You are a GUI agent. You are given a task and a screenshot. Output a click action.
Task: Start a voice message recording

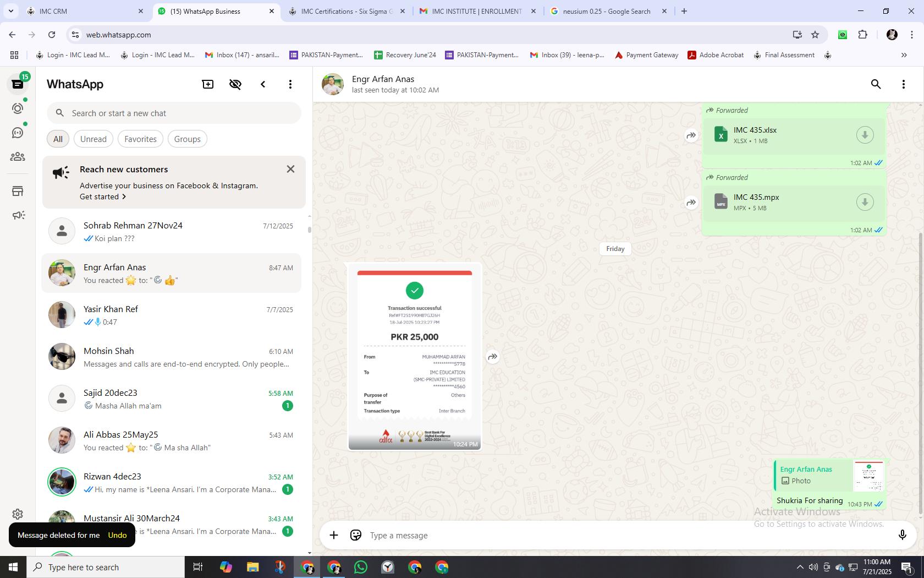click(x=902, y=535)
